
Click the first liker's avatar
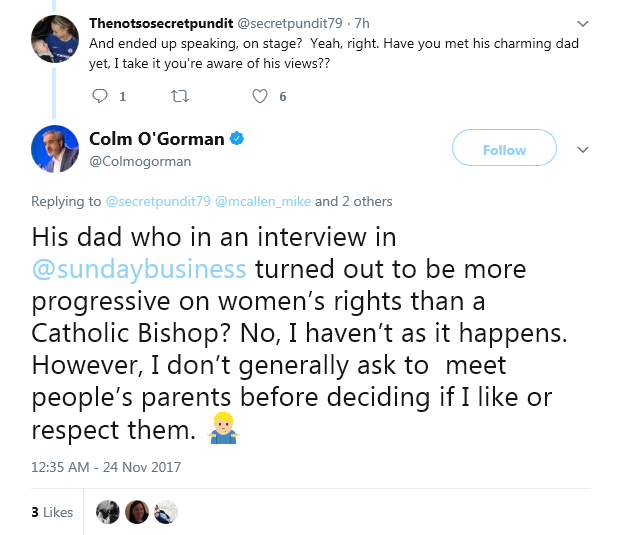point(106,511)
